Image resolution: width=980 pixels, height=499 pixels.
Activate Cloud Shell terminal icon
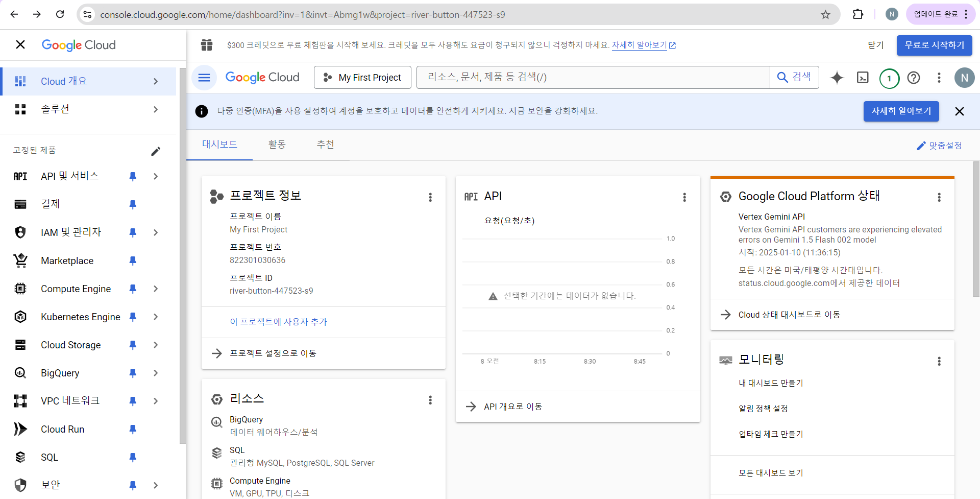863,78
